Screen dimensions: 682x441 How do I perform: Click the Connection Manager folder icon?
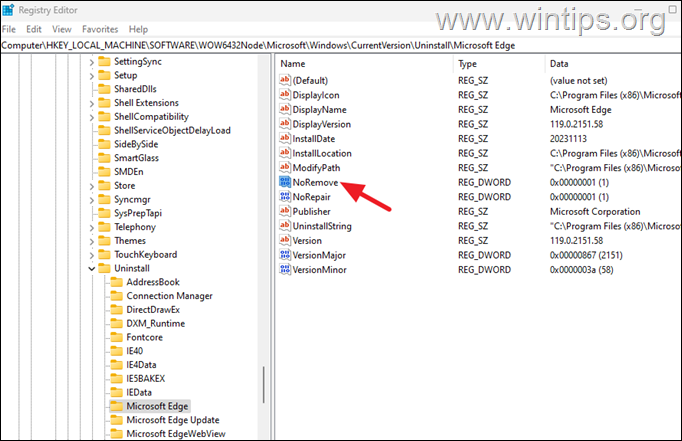click(117, 296)
